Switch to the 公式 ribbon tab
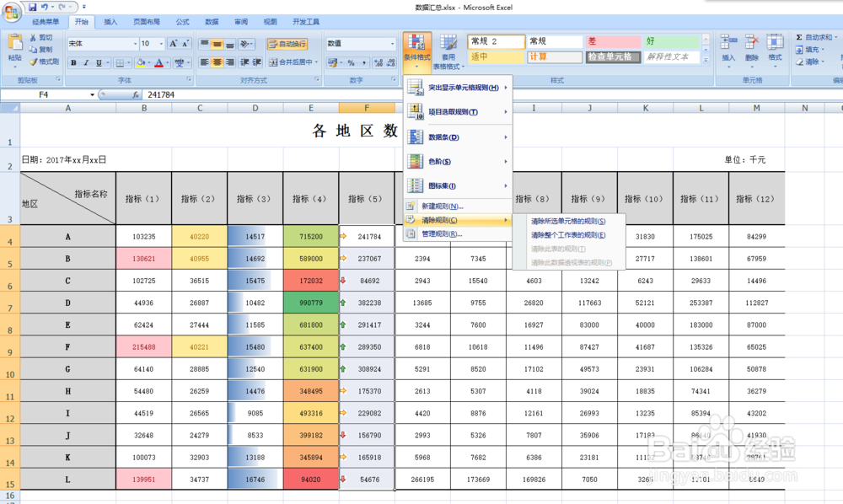 click(x=182, y=22)
